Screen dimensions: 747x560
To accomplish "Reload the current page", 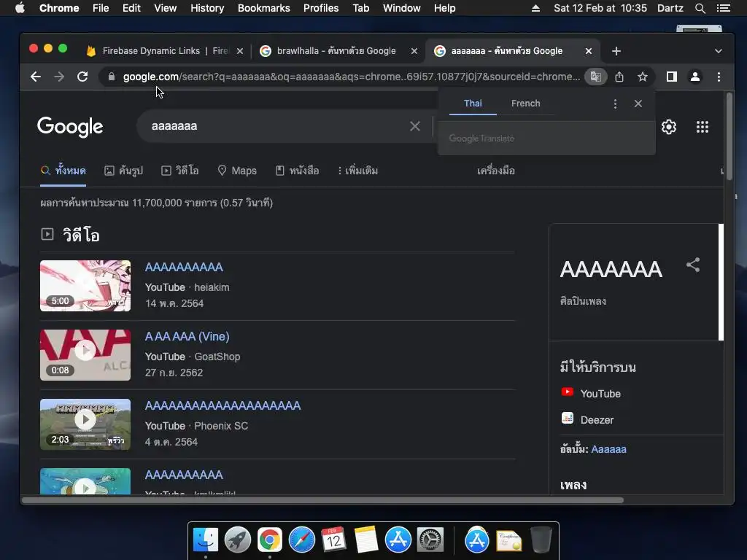I will point(82,77).
